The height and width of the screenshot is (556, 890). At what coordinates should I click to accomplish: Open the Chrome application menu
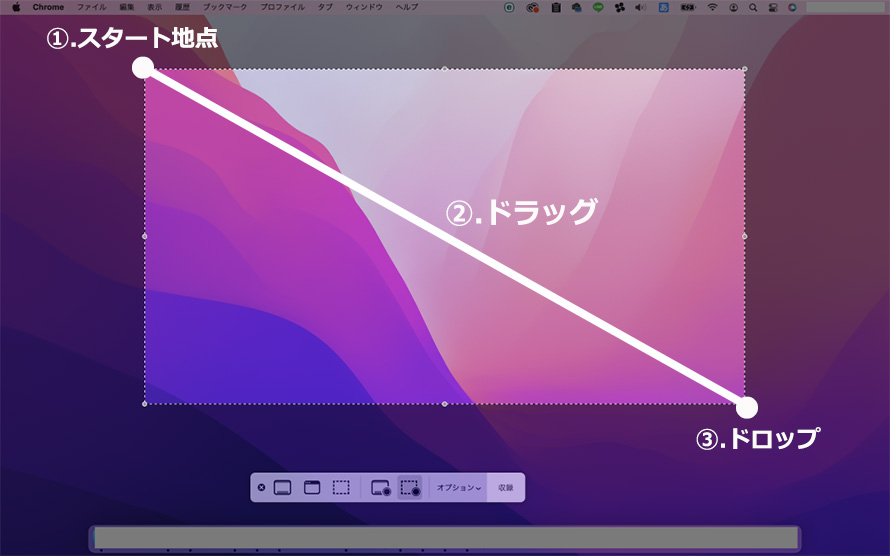click(x=48, y=7)
